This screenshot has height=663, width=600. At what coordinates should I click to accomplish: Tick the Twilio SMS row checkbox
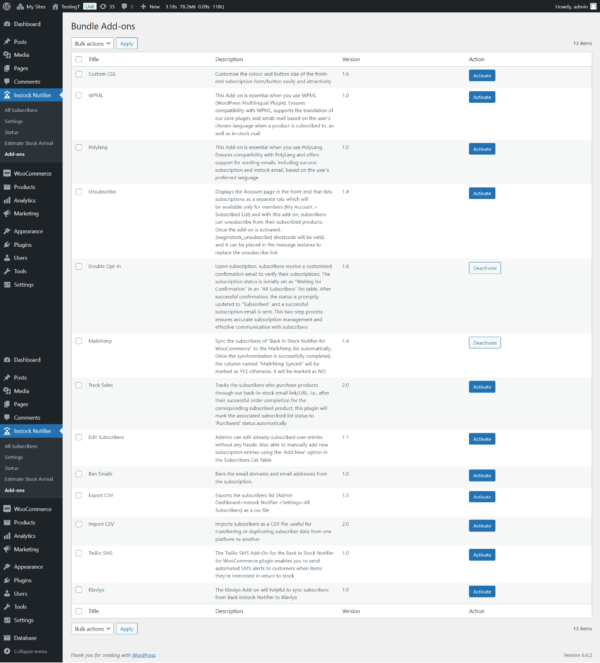coord(79,553)
